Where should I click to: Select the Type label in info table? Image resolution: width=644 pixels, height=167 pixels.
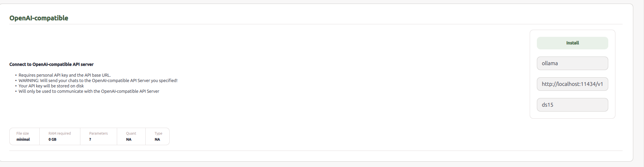[x=158, y=133]
